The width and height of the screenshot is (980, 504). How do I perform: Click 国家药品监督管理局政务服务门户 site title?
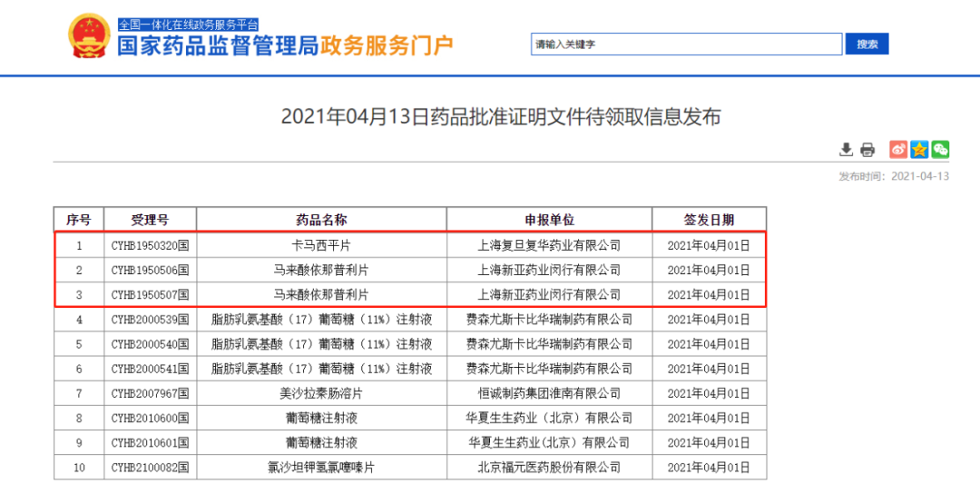(x=286, y=46)
